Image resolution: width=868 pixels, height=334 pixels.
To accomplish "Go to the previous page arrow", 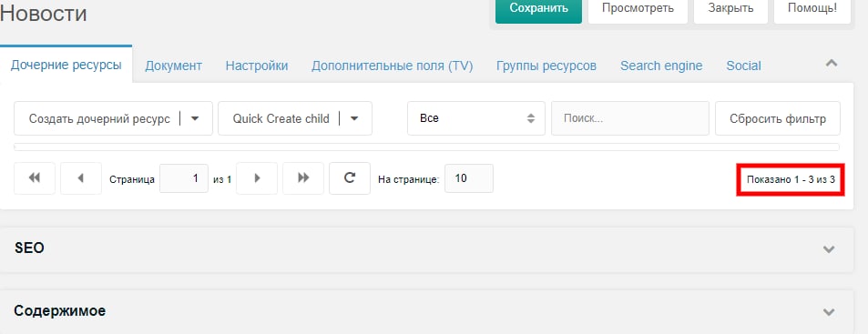I will (x=81, y=178).
